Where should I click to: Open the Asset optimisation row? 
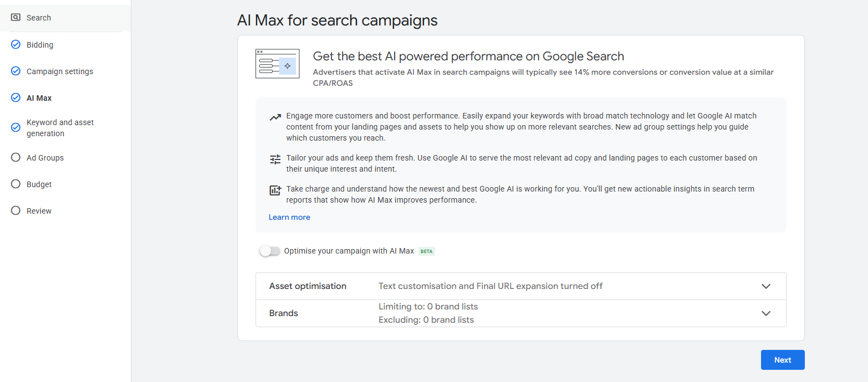308,286
